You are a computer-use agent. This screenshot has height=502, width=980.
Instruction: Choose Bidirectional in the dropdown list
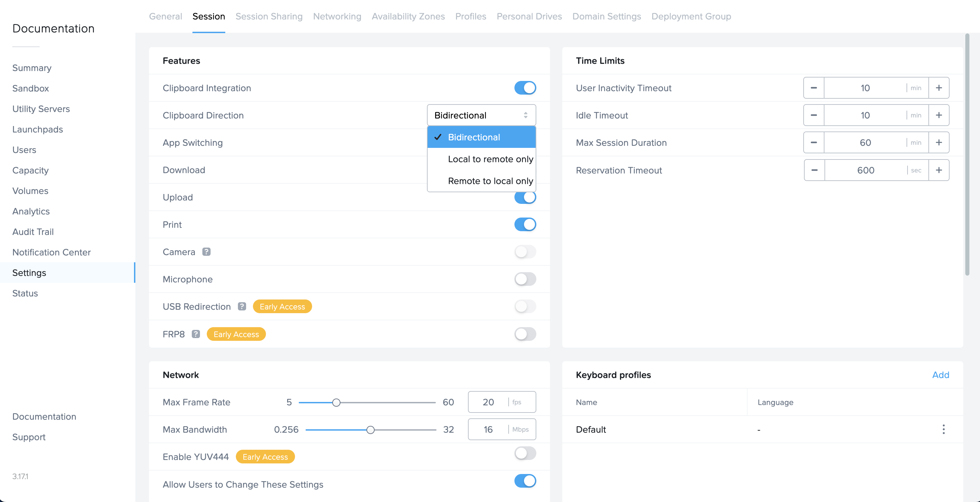click(481, 137)
